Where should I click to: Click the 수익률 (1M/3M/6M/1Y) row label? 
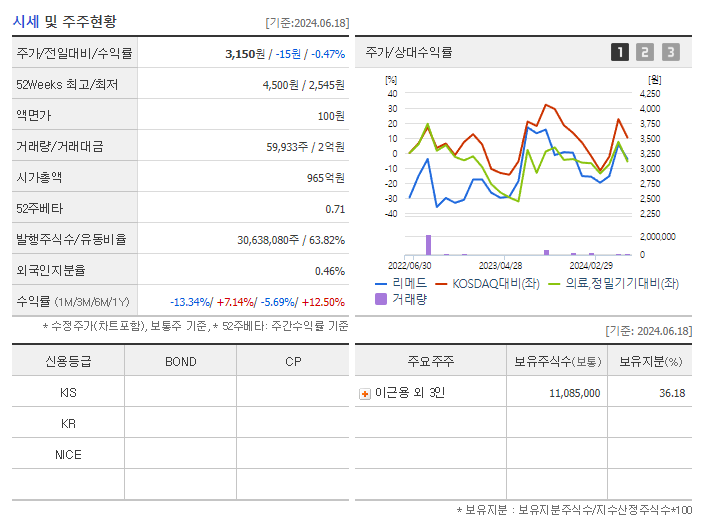click(x=73, y=302)
